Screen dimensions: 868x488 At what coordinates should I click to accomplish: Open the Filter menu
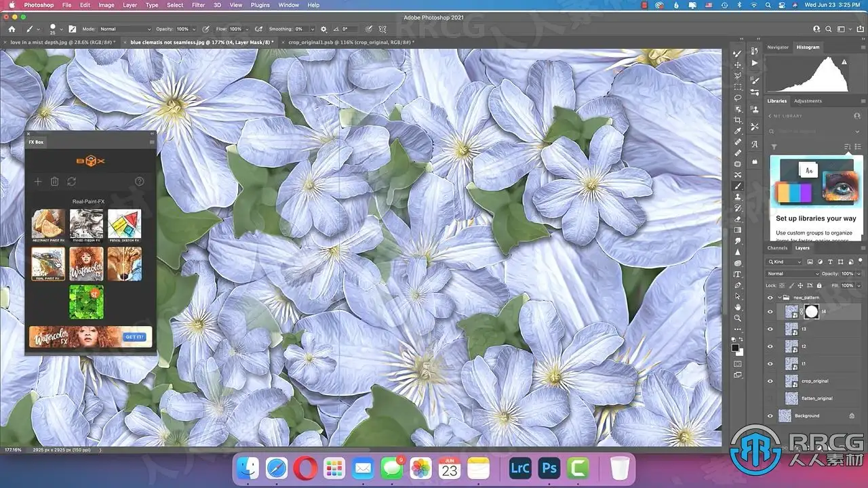(198, 5)
